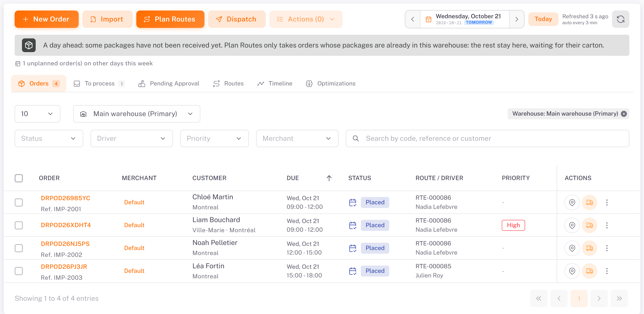Switch to the Timeline tab
Image resolution: width=644 pixels, height=314 pixels.
(275, 83)
